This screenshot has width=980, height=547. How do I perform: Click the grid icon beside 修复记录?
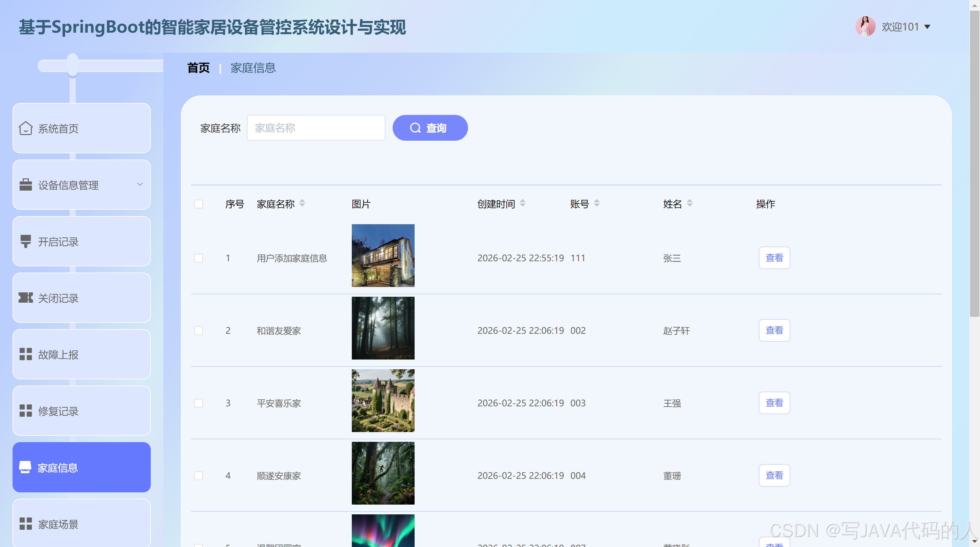click(x=25, y=411)
